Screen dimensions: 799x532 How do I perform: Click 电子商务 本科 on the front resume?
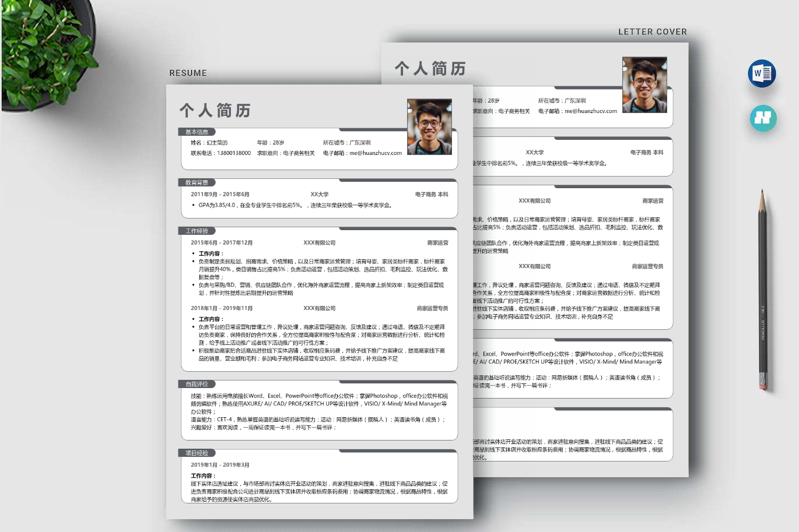pyautogui.click(x=432, y=195)
